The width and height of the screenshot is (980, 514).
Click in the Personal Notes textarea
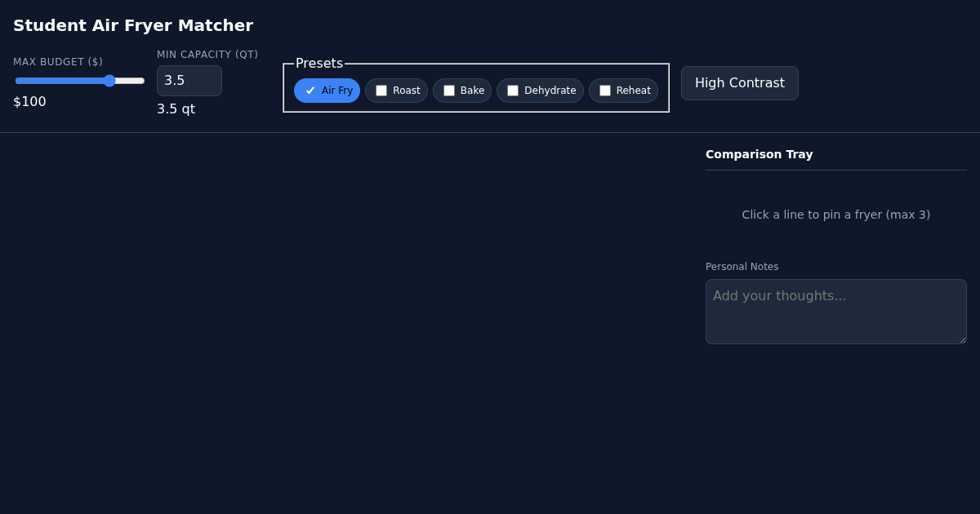[x=836, y=312]
